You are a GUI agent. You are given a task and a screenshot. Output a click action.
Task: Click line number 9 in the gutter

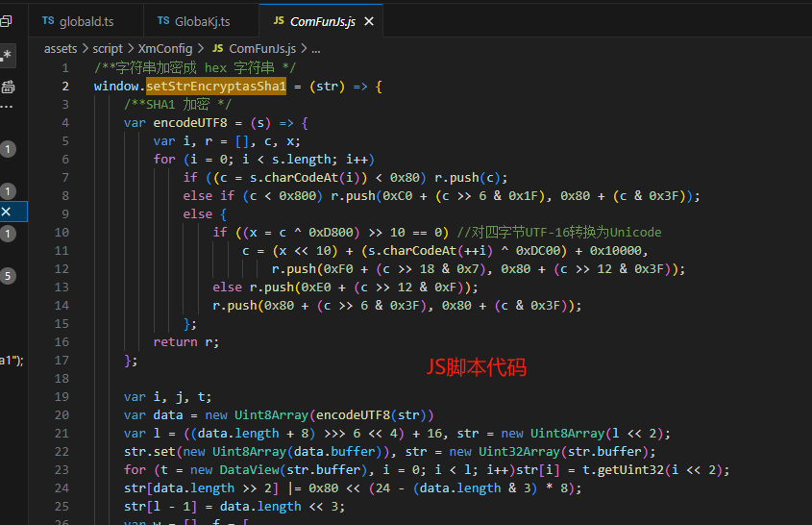click(65, 214)
